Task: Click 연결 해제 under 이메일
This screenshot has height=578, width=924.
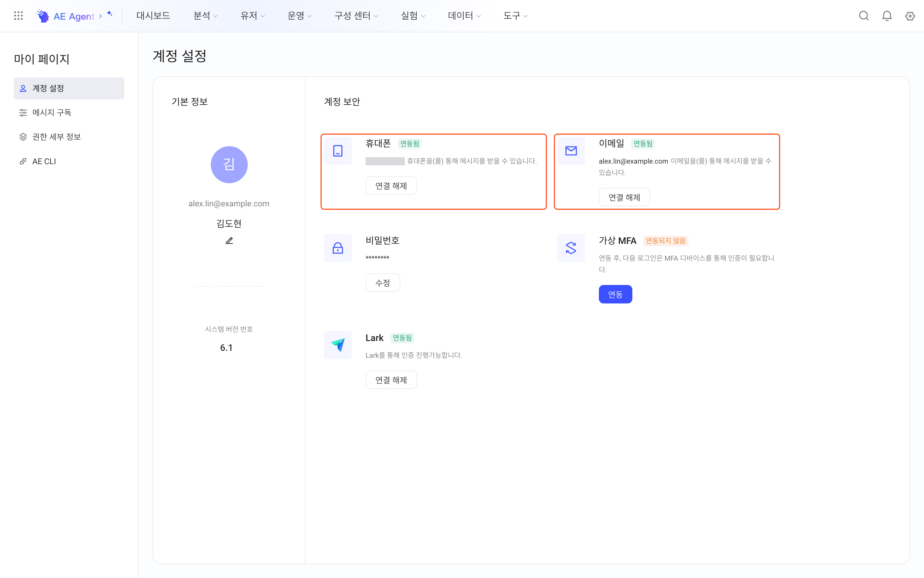Action: (x=624, y=197)
